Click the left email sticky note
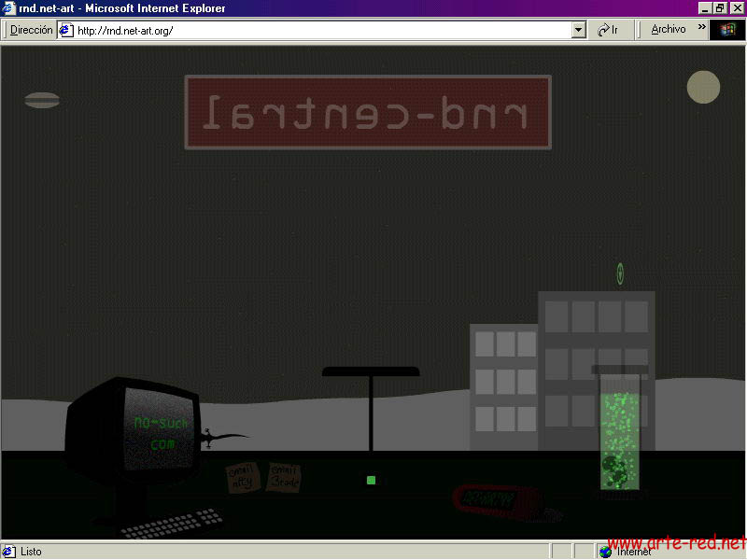The height and width of the screenshot is (560, 747). click(242, 477)
